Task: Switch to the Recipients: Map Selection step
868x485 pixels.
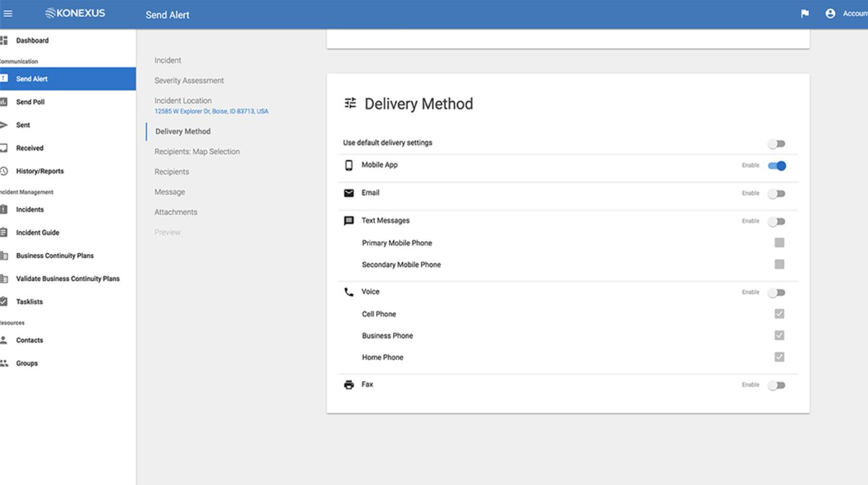Action: tap(197, 151)
